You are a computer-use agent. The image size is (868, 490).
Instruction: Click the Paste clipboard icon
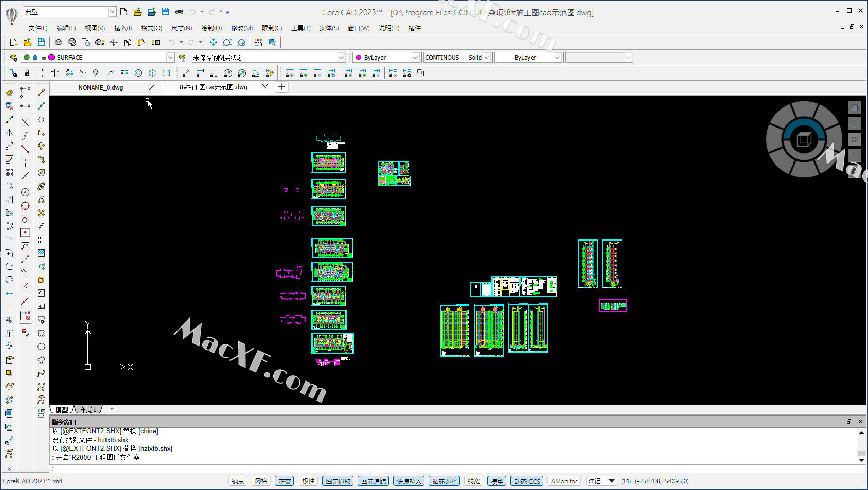141,42
